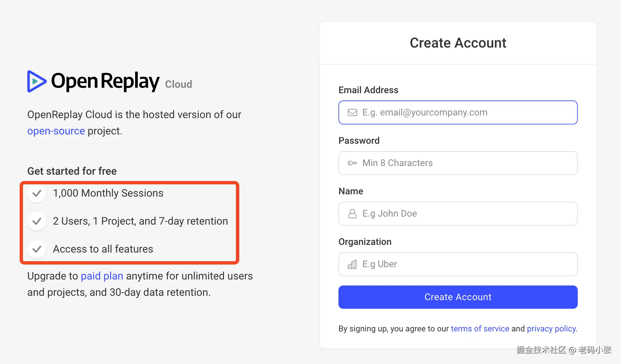Click checkmark beside Access to all features

coord(37,249)
